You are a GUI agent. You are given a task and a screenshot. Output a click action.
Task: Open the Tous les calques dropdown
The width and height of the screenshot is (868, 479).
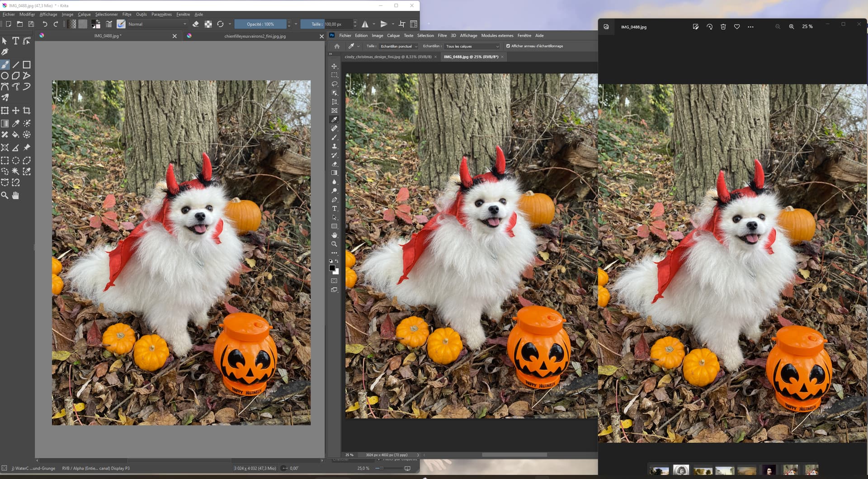[x=472, y=46]
